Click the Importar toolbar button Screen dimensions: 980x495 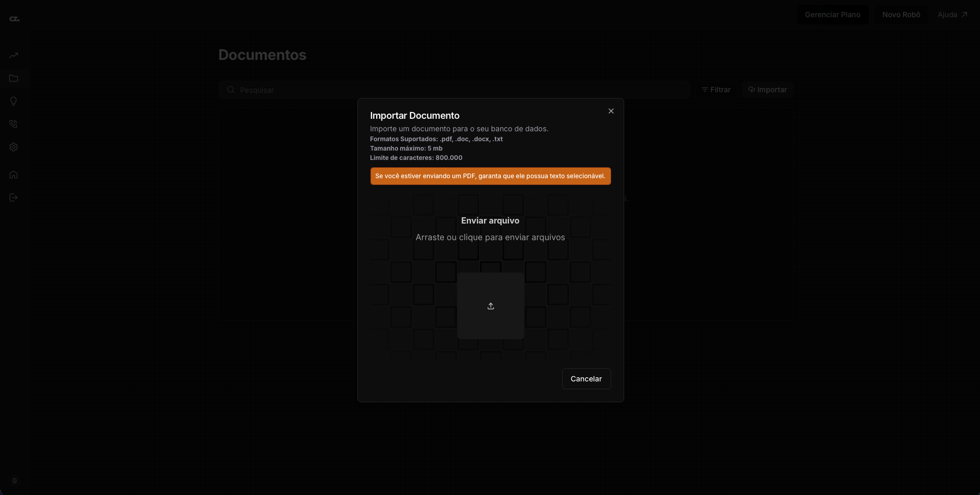pos(767,90)
